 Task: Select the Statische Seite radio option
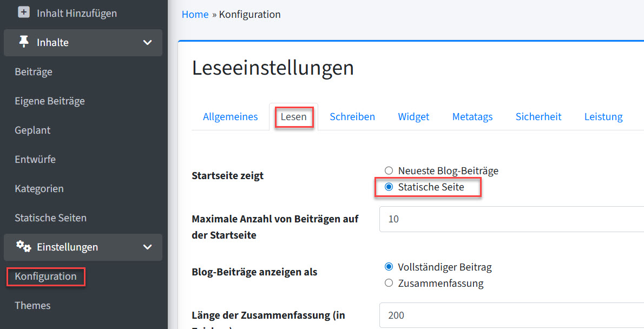coord(389,187)
